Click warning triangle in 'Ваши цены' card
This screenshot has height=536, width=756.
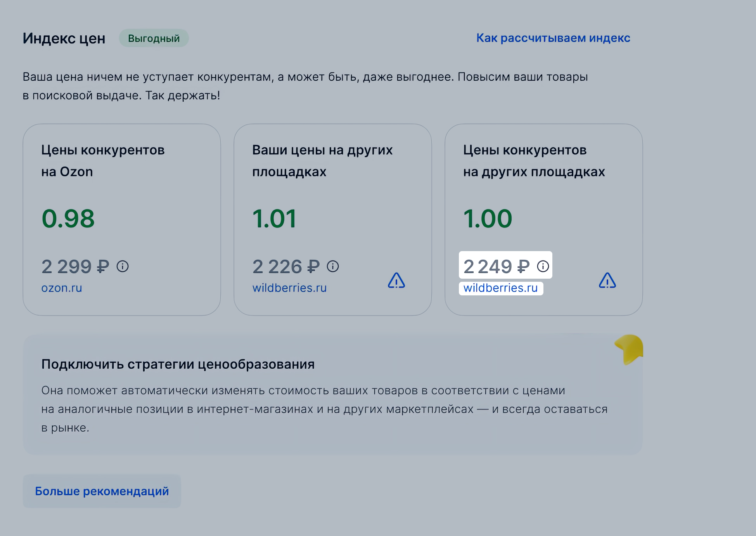pyautogui.click(x=396, y=281)
